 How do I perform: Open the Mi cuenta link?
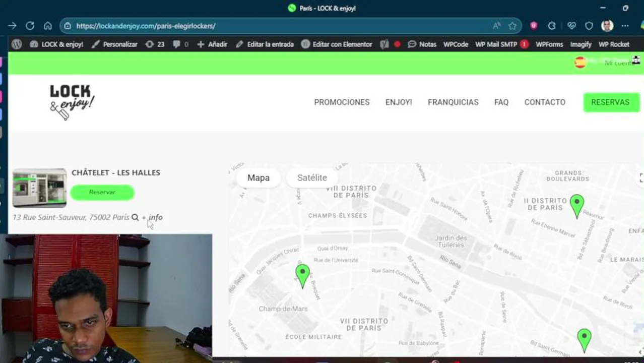[619, 63]
